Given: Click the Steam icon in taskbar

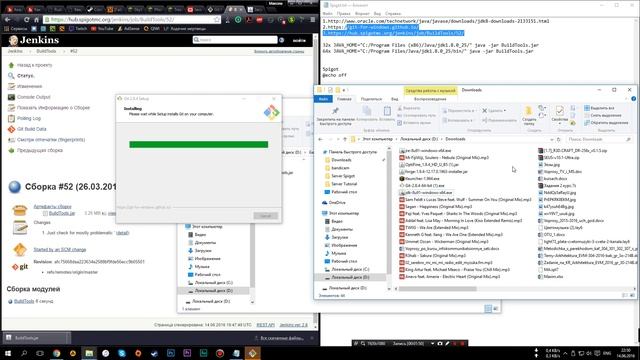Looking at the screenshot, I should pos(154,353).
